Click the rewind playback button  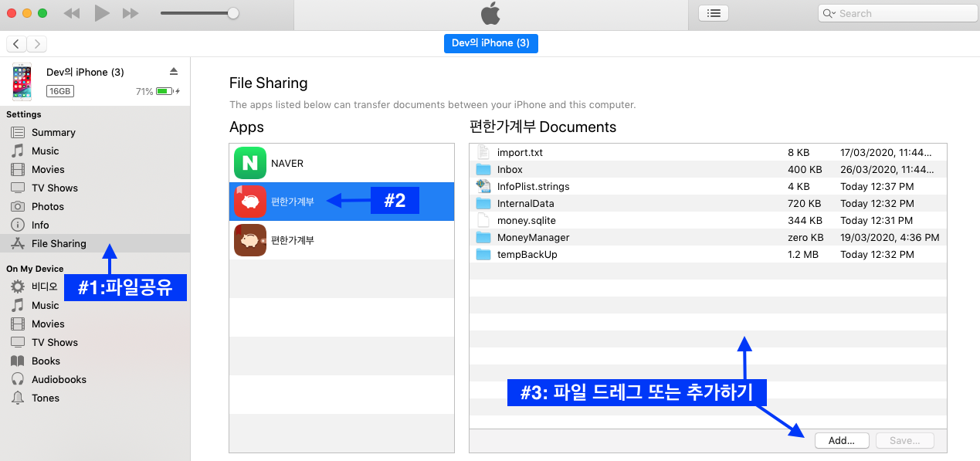coord(72,13)
